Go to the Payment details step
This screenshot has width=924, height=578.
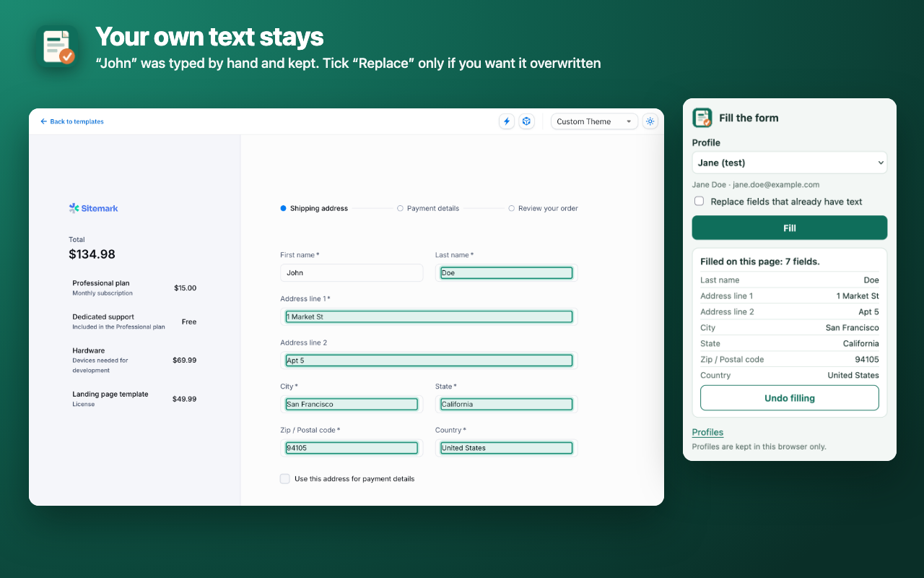(x=428, y=208)
